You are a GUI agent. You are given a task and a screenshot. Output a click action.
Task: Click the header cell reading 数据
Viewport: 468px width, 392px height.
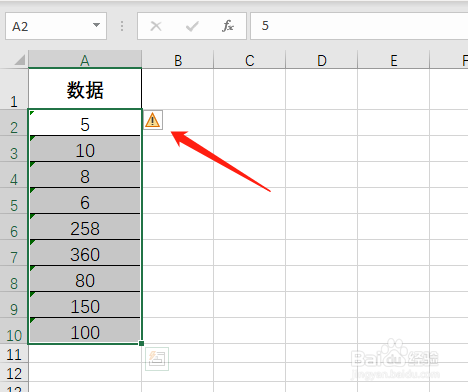85,89
